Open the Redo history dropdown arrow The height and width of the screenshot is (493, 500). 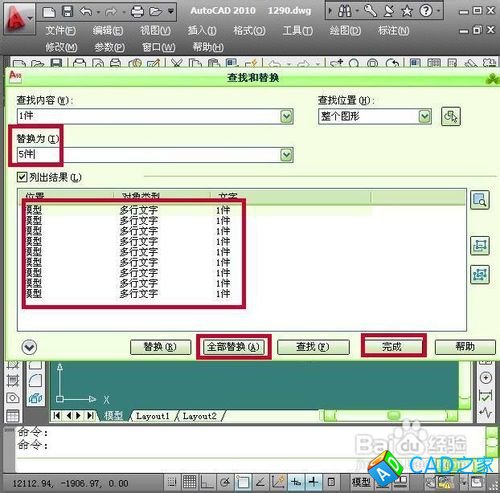click(123, 13)
